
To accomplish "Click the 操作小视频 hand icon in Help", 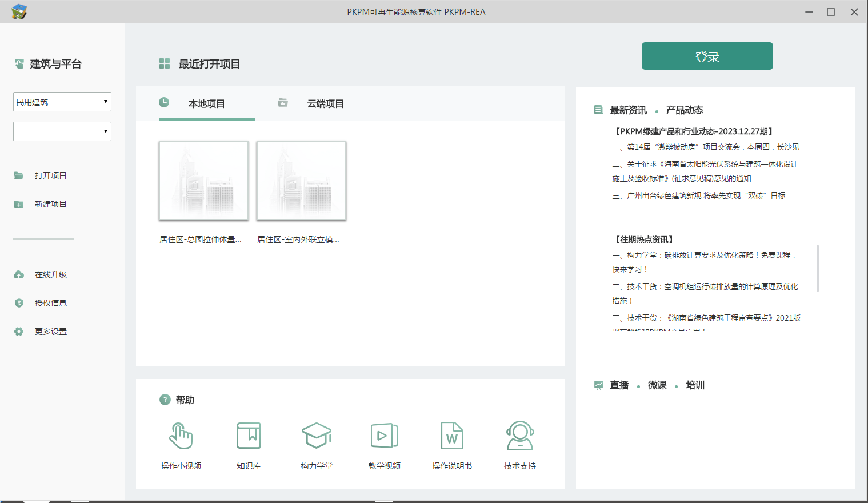I will pos(181,436).
